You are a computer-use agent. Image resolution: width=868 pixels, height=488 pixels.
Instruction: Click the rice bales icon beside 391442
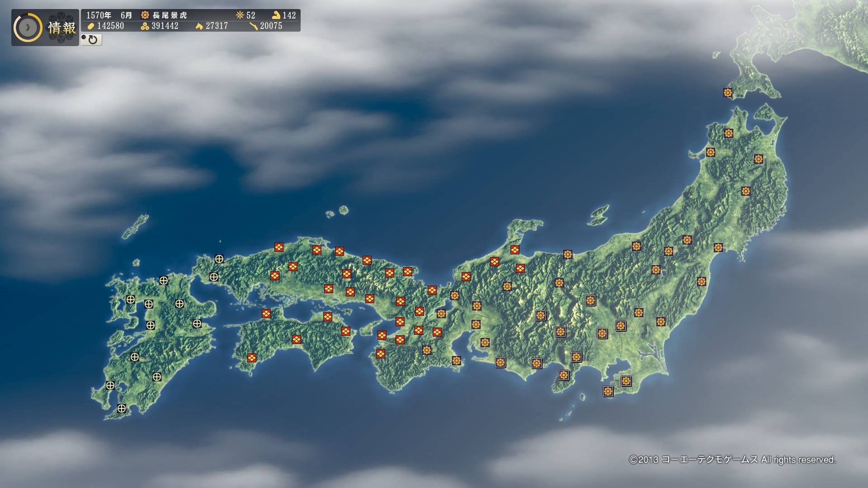[x=145, y=26]
